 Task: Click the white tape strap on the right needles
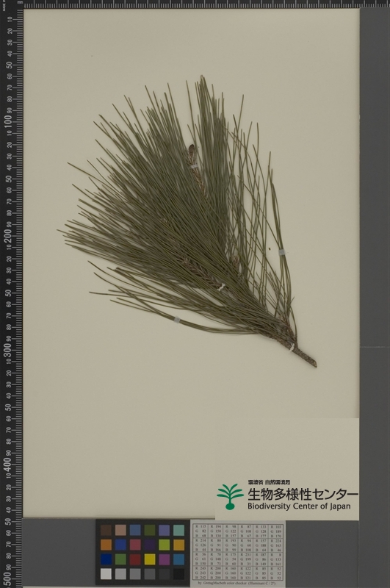[x=283, y=251]
